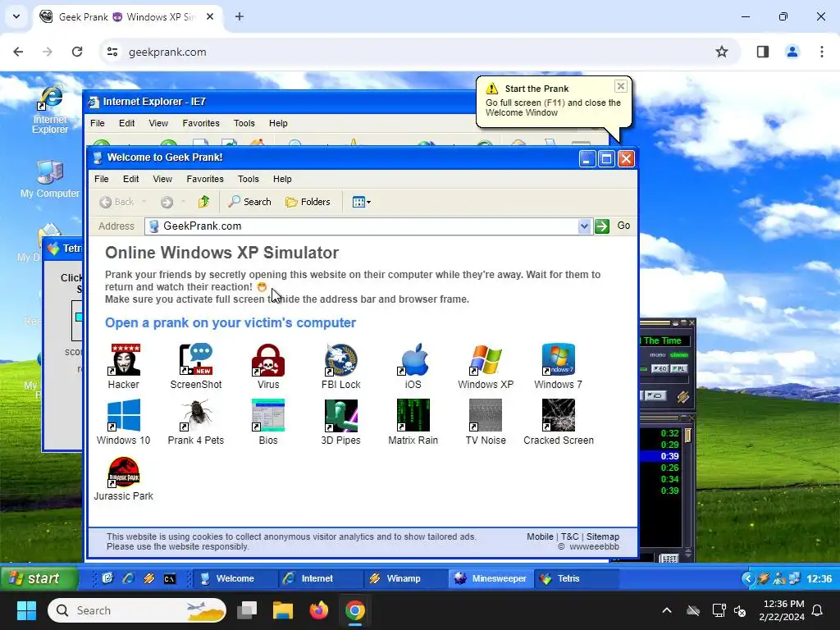Switch to Internet taskbar item
The width and height of the screenshot is (840, 630).
[x=321, y=578]
